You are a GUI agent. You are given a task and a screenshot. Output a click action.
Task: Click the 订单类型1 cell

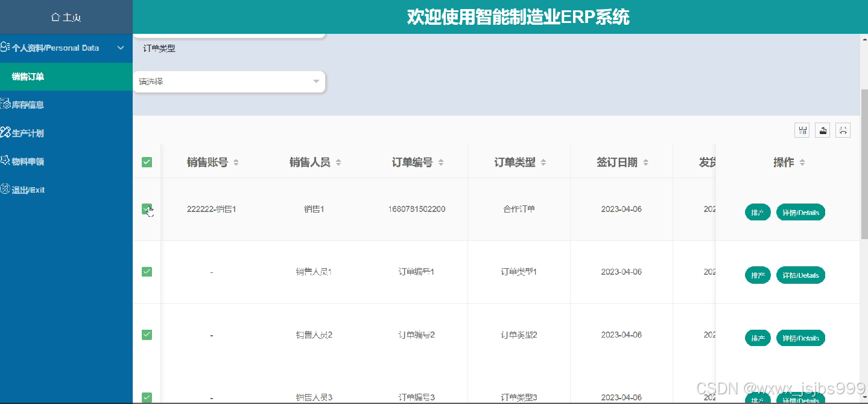519,272
